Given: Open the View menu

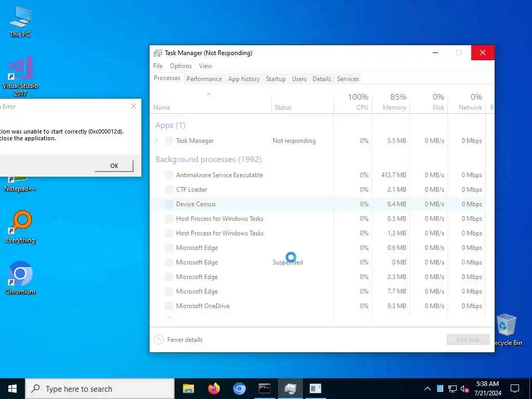Looking at the screenshot, I should (205, 66).
